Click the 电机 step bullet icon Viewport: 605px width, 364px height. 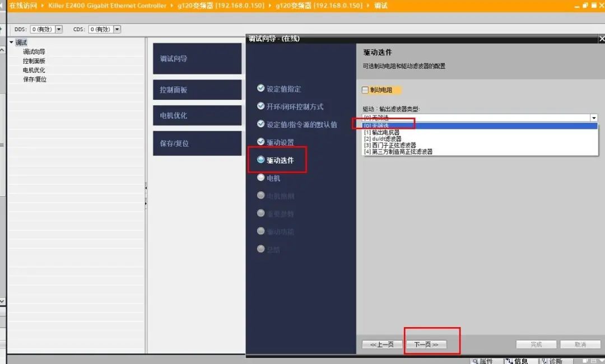click(x=261, y=178)
